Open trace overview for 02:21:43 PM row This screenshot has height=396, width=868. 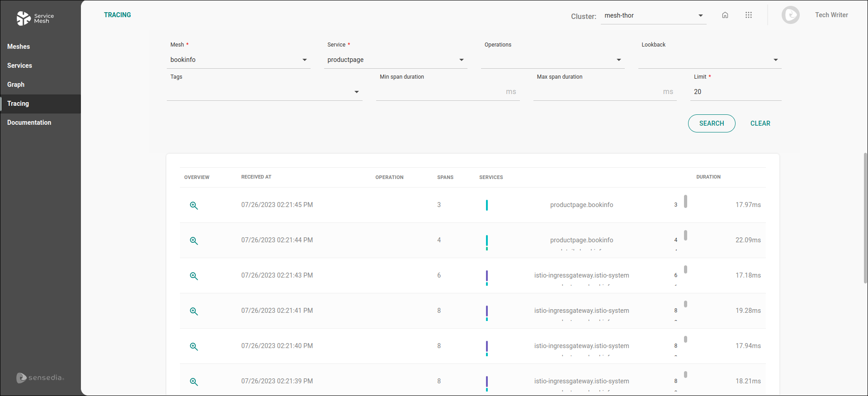pyautogui.click(x=194, y=276)
